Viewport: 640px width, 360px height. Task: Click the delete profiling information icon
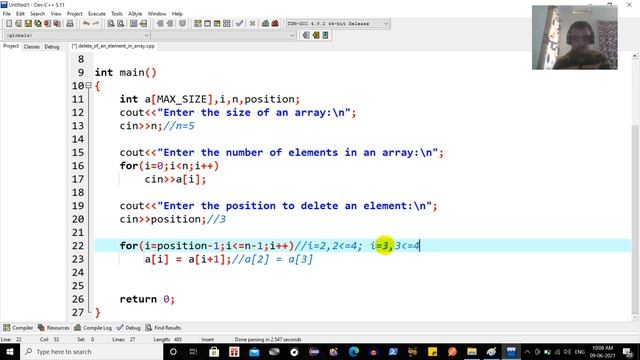click(275, 24)
